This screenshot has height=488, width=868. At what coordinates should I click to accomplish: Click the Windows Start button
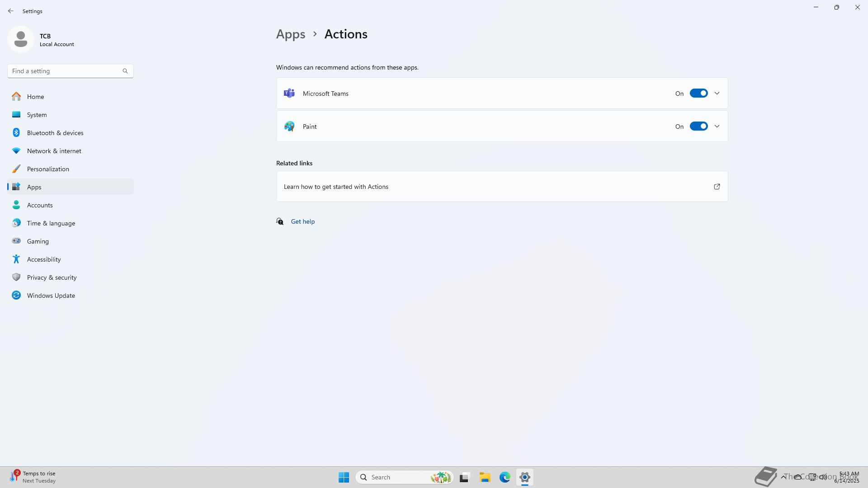pos(344,477)
